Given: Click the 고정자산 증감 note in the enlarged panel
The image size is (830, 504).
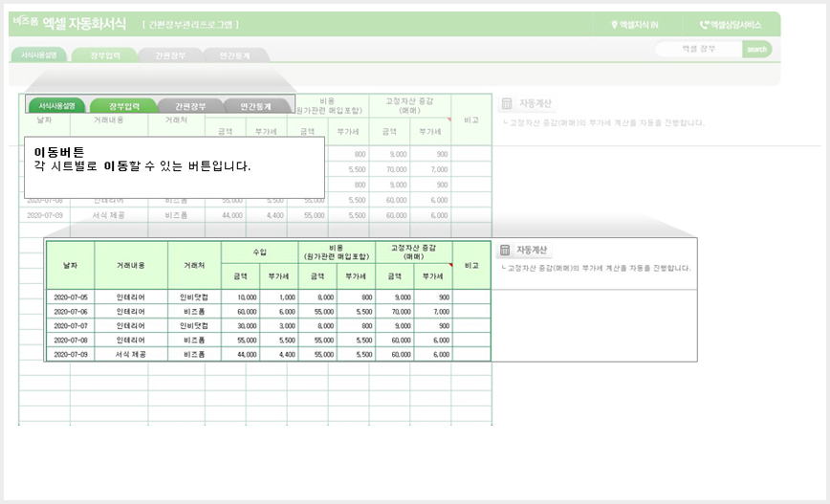Looking at the screenshot, I should (596, 269).
